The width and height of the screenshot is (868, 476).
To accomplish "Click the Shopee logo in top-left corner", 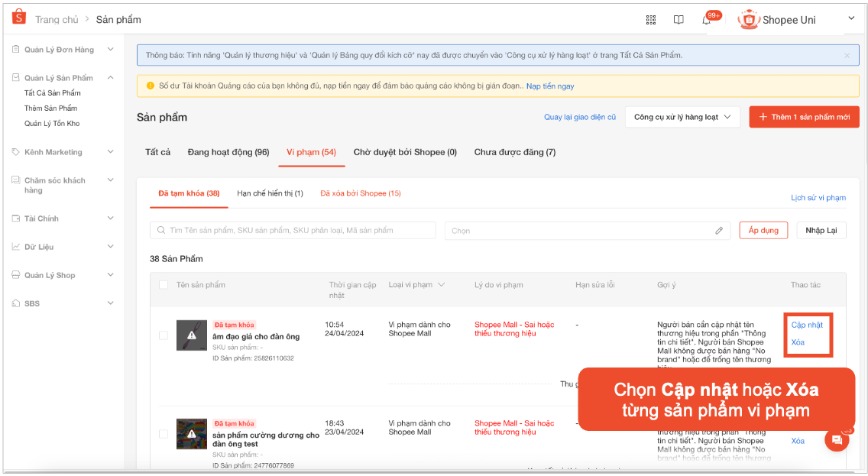I will point(18,16).
